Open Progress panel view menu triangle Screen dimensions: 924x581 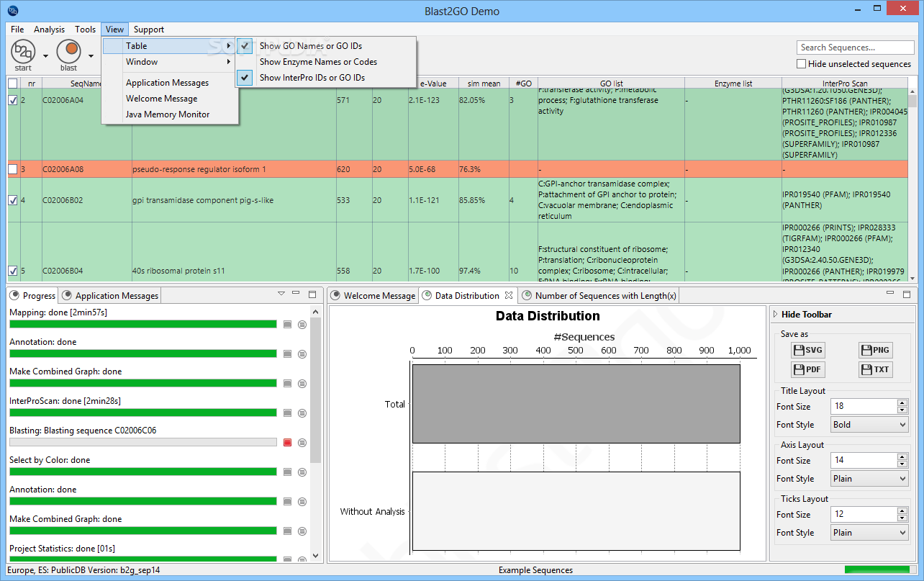281,294
